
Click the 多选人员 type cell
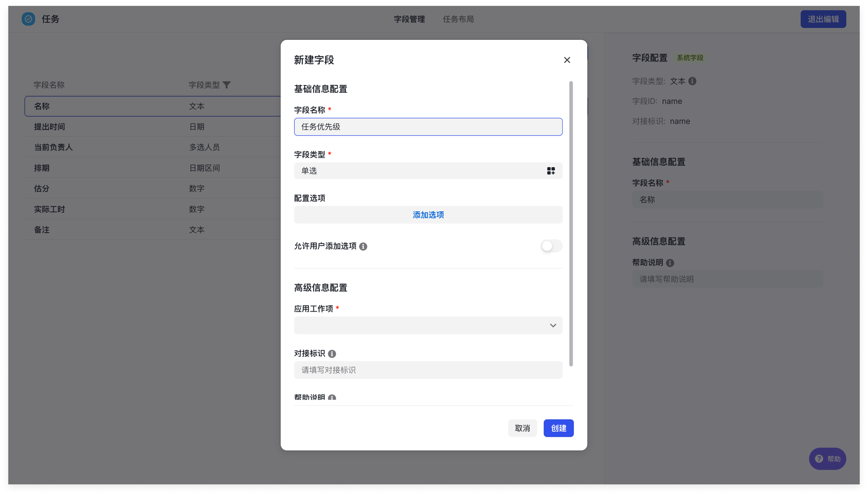205,147
